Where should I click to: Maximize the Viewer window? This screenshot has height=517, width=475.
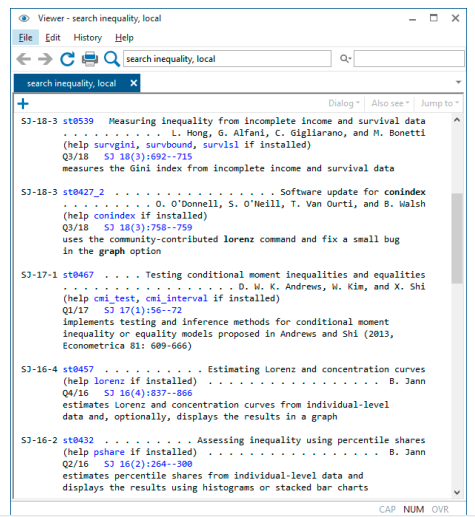[433, 18]
